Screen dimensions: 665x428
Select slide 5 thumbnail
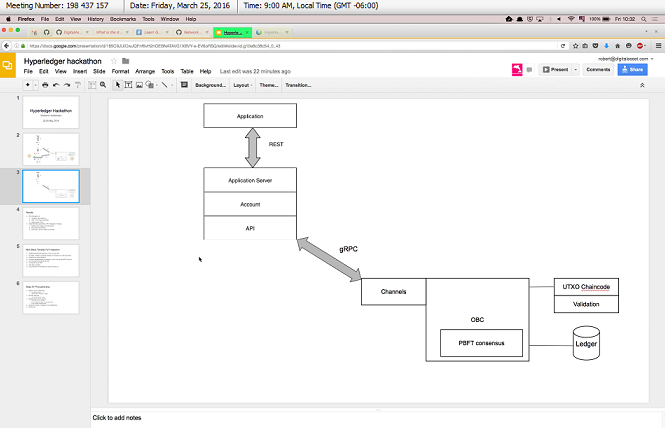pos(51,260)
